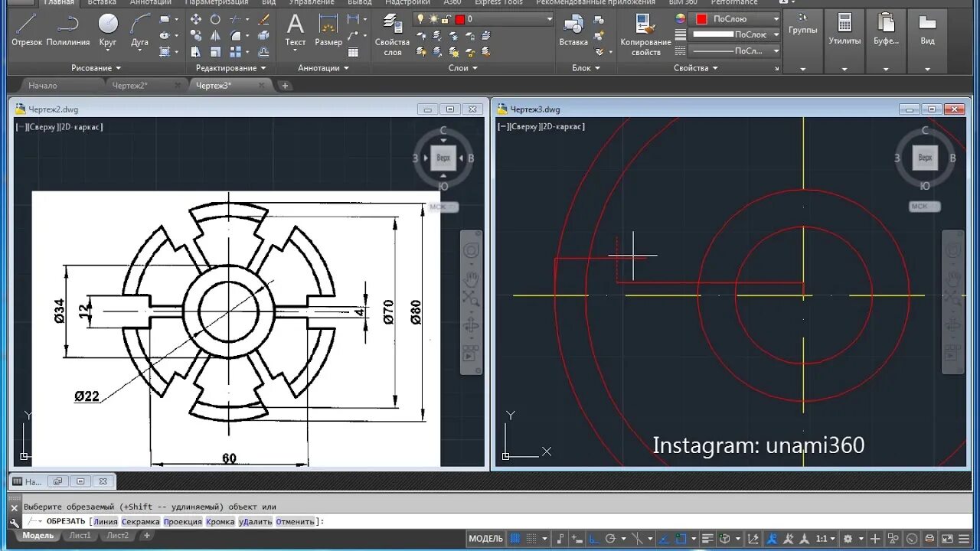Click the Размер dimension tool
980x551 pixels.
328,31
